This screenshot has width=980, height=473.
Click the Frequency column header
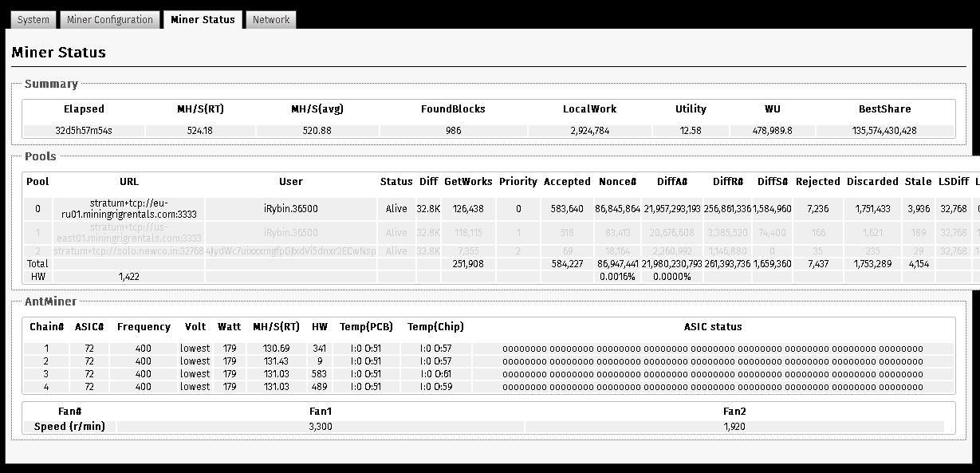(x=144, y=327)
